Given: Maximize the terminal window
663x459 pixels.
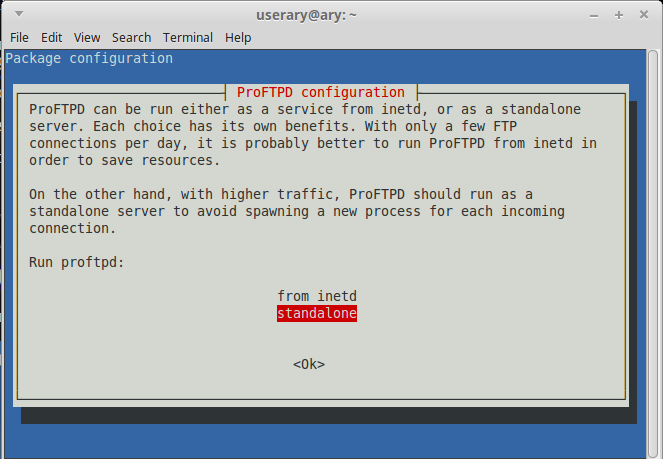Looking at the screenshot, I should click(619, 15).
